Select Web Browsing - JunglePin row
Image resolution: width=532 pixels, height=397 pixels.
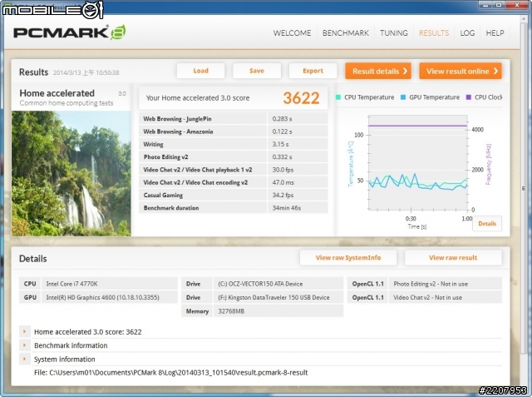tap(234, 118)
